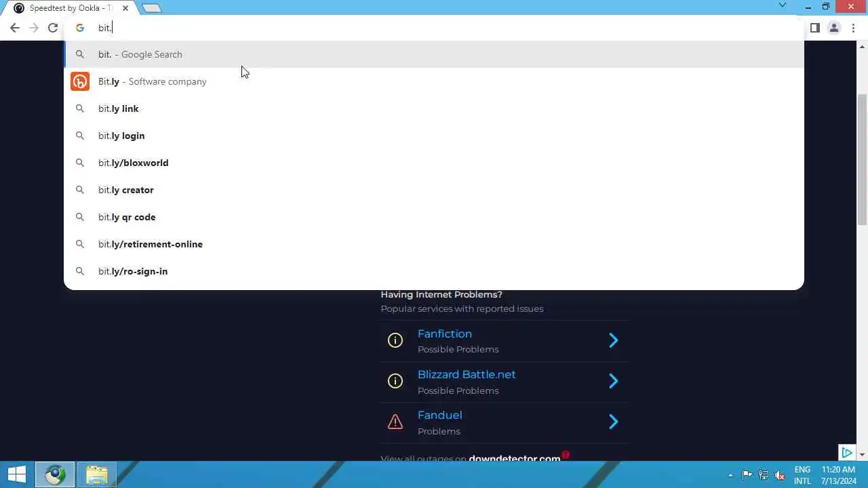Image resolution: width=868 pixels, height=488 pixels.
Task: Click the network tray icon
Action: pos(764,475)
